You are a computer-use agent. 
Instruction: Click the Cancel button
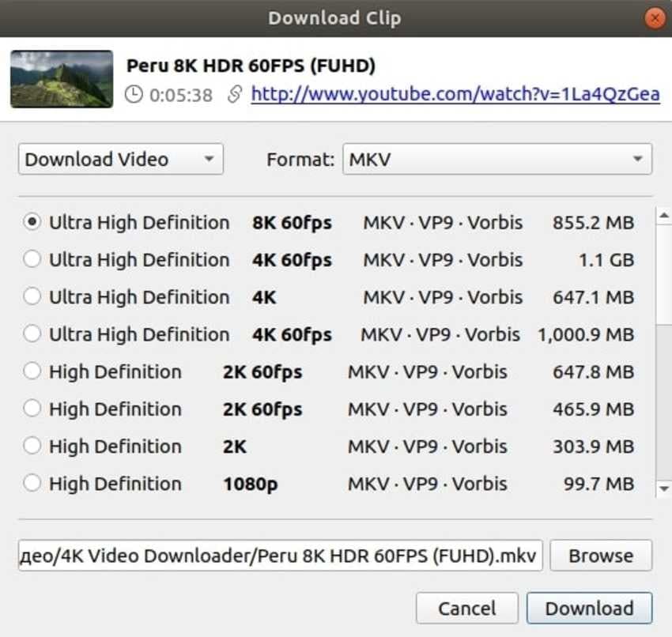point(466,609)
